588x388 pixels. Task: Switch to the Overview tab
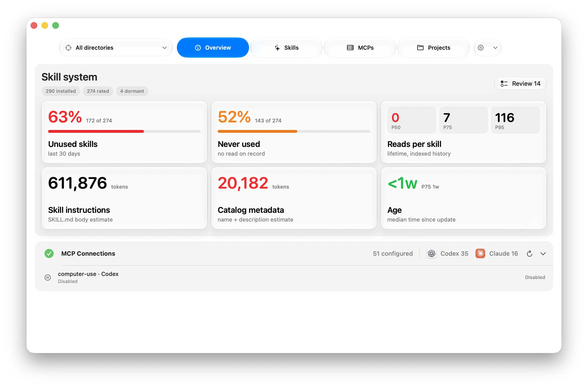[x=213, y=48]
